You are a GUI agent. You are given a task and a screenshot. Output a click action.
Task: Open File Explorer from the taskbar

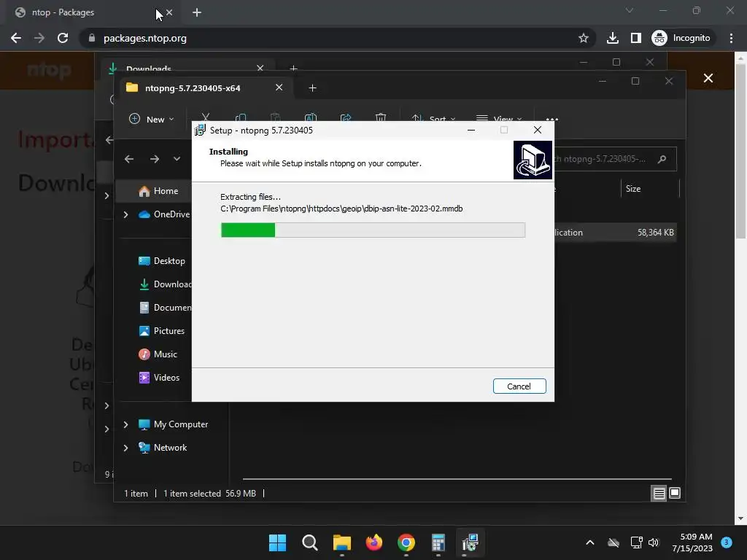pos(341,542)
